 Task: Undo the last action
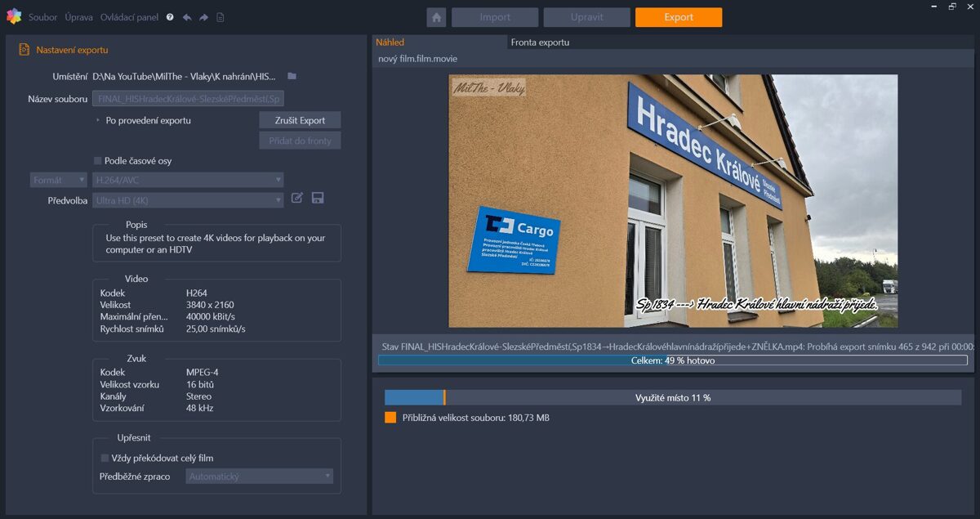click(x=188, y=16)
